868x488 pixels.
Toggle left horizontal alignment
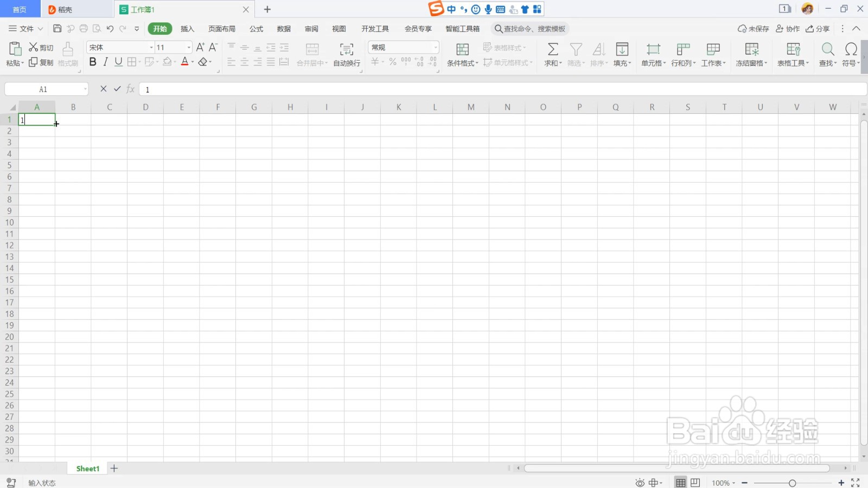tap(231, 62)
